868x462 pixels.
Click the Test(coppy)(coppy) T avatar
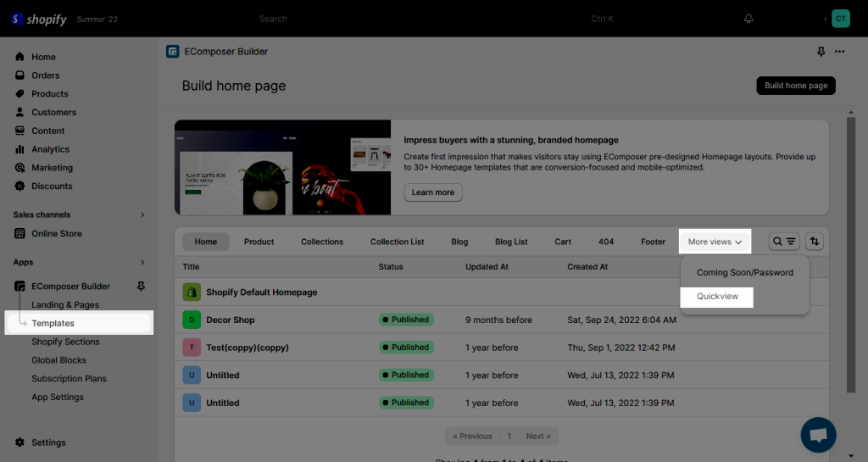[x=192, y=347]
